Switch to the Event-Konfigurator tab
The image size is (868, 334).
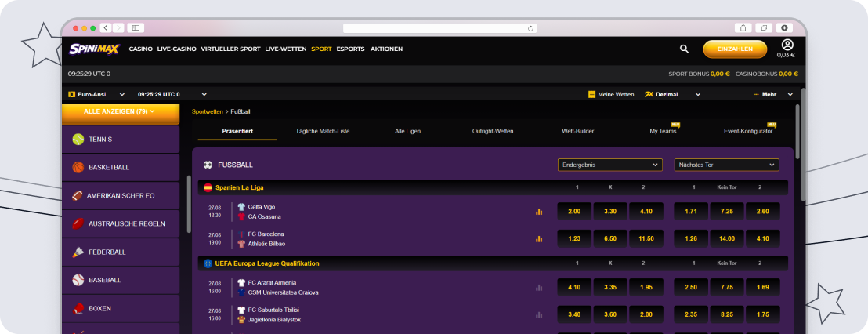pyautogui.click(x=748, y=131)
